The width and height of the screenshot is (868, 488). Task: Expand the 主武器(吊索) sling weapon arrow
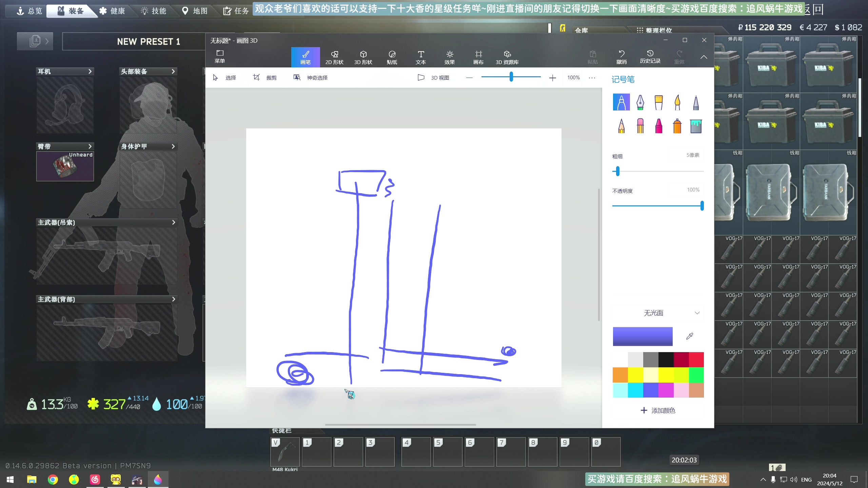pyautogui.click(x=173, y=222)
